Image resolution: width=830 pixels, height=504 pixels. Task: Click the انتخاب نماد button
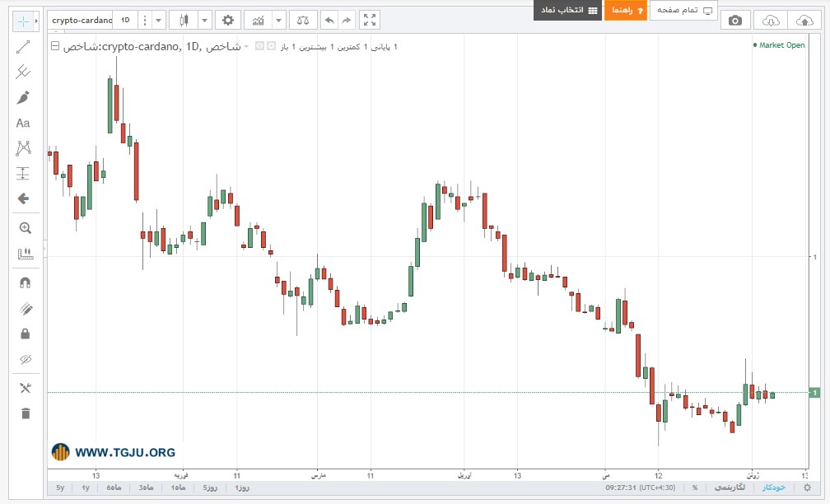coord(568,10)
